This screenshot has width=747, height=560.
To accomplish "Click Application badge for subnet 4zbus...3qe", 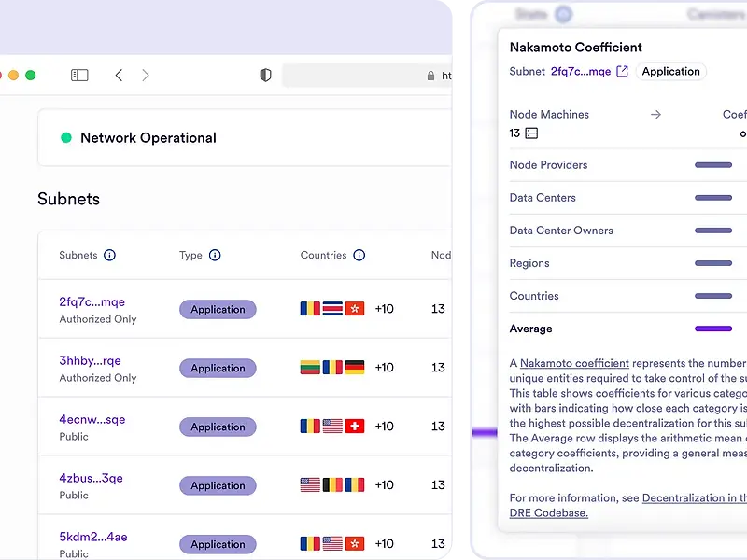I will (218, 485).
